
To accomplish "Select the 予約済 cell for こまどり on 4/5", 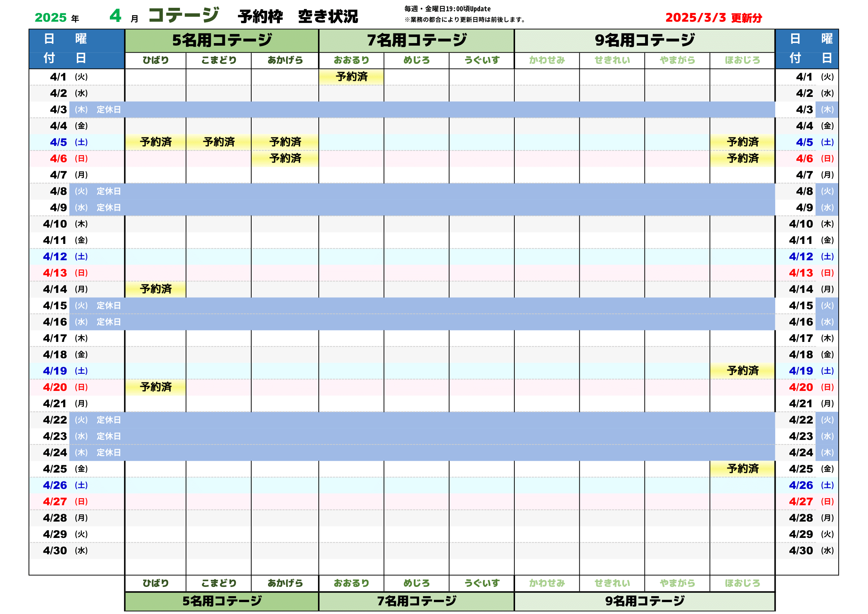I will click(219, 142).
